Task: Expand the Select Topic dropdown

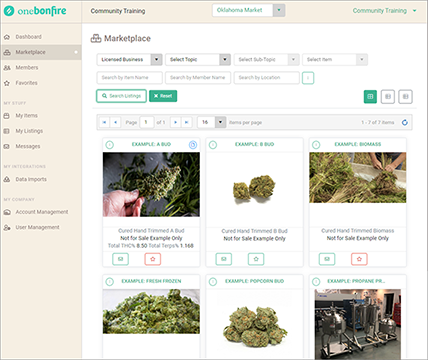Action: click(198, 60)
